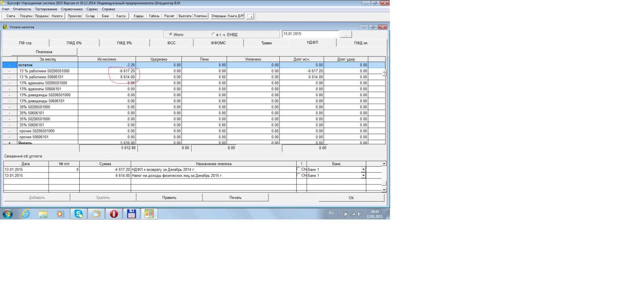Image resolution: width=644 pixels, height=296 pixels.
Task: Tick checkbox for НДФЛ к возврату payment row
Action: click(x=298, y=169)
